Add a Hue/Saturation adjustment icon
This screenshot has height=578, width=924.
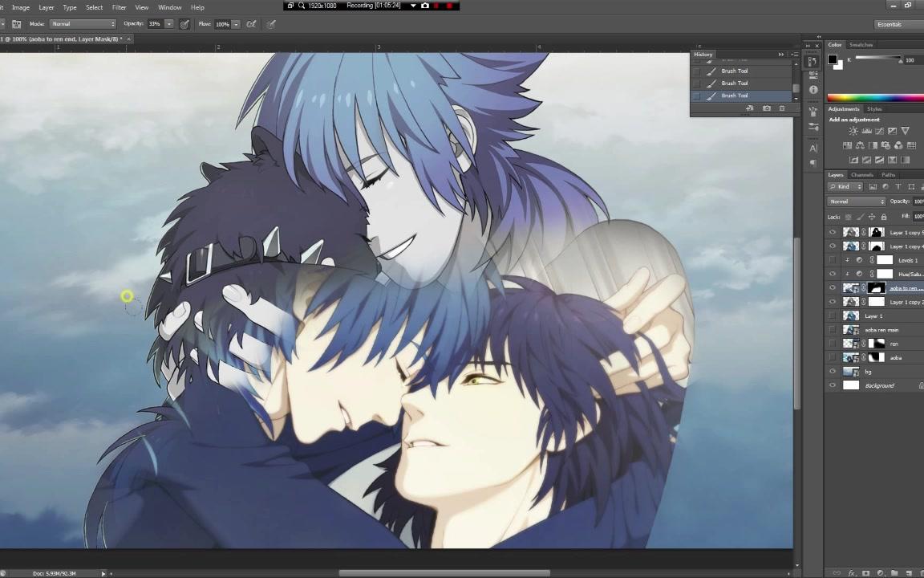click(847, 145)
